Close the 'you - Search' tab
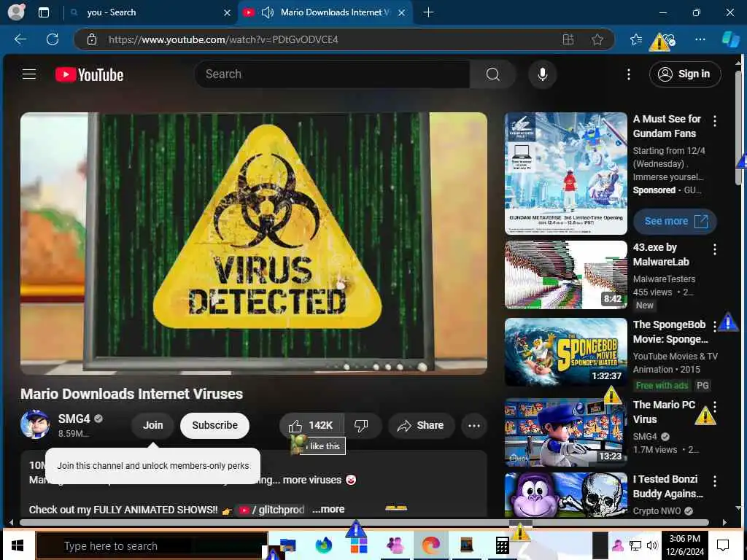 pyautogui.click(x=228, y=13)
